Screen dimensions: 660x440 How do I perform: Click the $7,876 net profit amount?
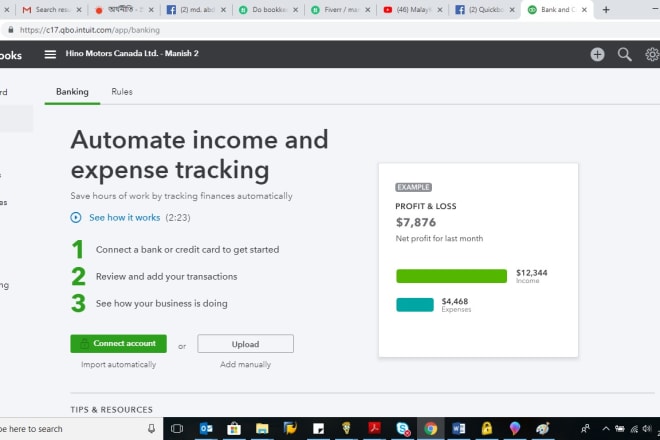click(416, 222)
